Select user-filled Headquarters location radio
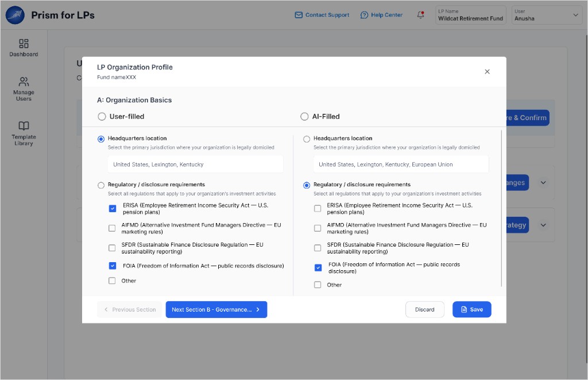Screen dimensions: 588x380 (101, 139)
